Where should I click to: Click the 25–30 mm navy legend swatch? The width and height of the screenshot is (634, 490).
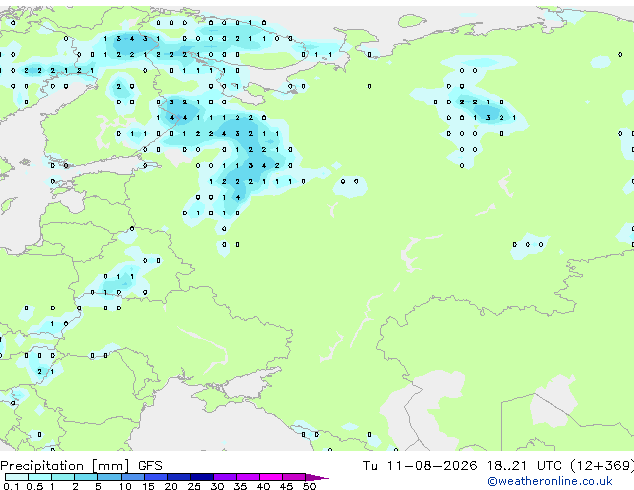[201, 477]
